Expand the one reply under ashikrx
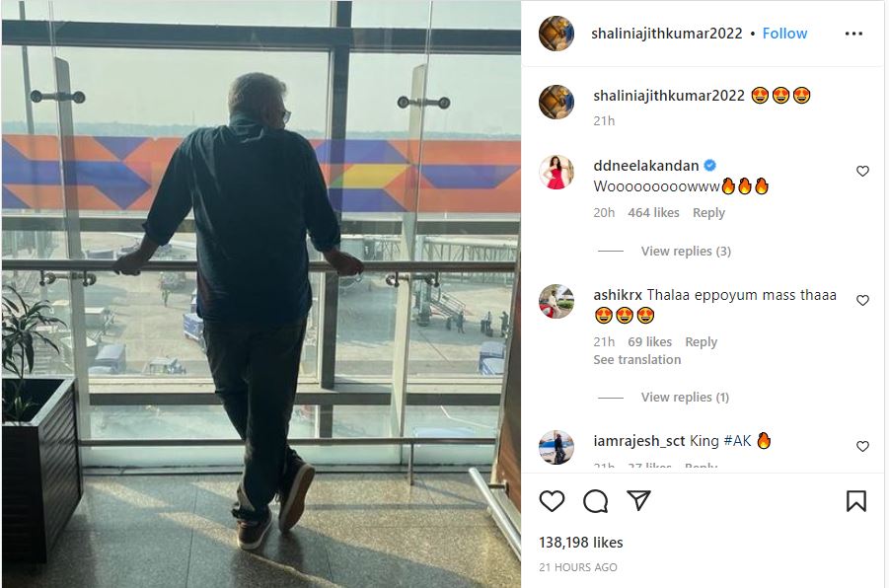The image size is (889, 588). click(685, 397)
